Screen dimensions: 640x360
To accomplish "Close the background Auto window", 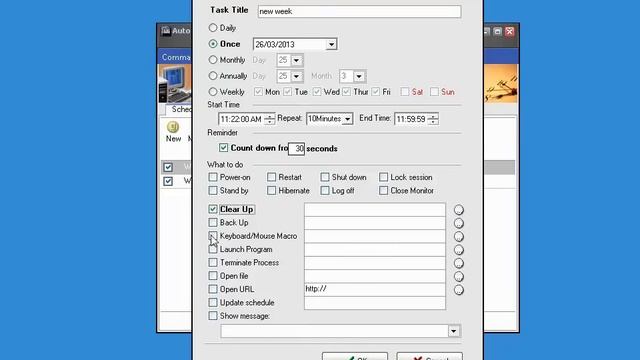I will coord(509,31).
